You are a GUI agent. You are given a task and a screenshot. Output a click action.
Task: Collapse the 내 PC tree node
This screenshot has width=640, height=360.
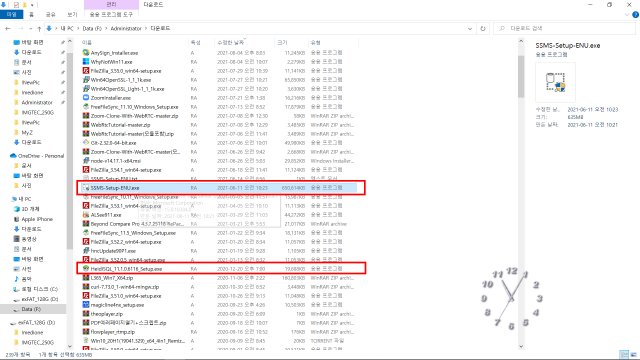click(x=11, y=199)
